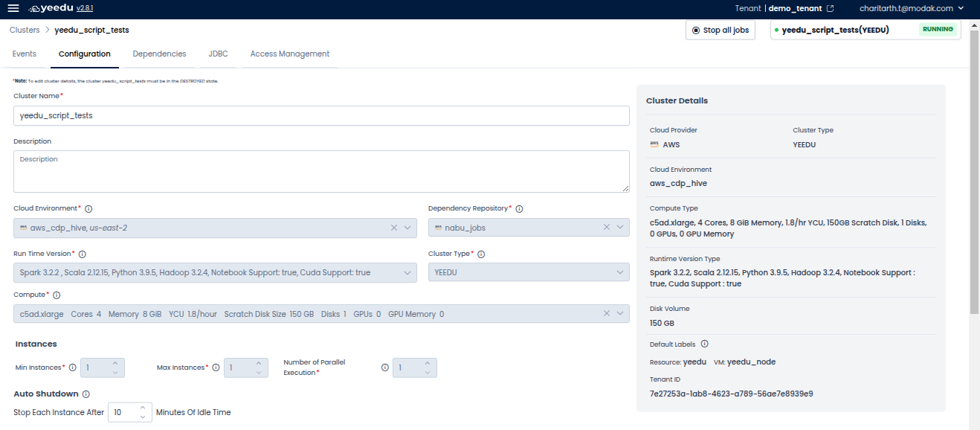Decrease idle time minutes with down arrow
The image size is (980, 430).
click(143, 417)
